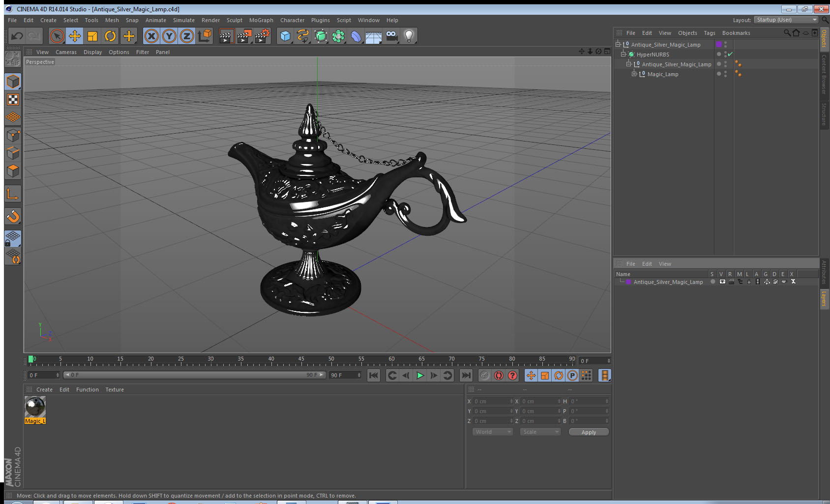Toggle the Axis mode icon
830x504 pixels.
13,194
